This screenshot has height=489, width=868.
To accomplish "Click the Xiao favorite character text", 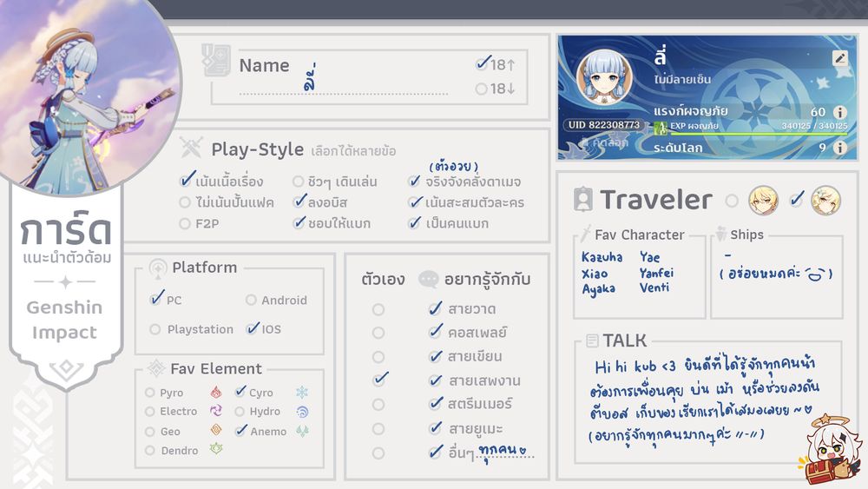I will click(x=595, y=274).
